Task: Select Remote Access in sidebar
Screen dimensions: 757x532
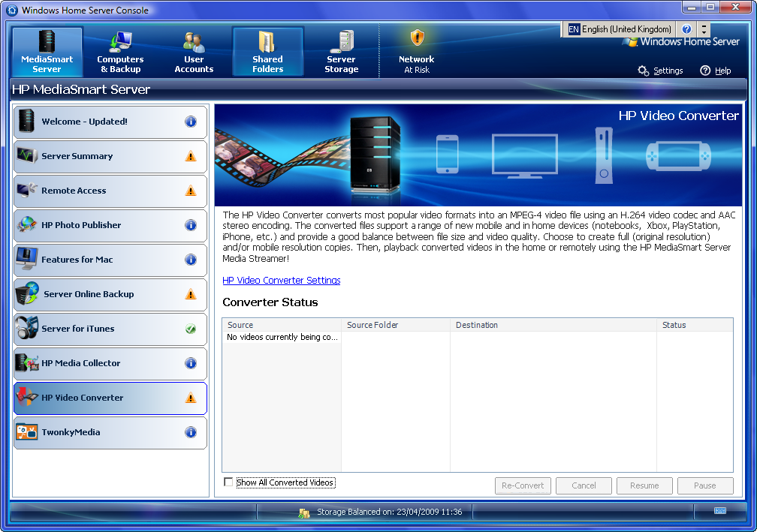Action: click(110, 191)
